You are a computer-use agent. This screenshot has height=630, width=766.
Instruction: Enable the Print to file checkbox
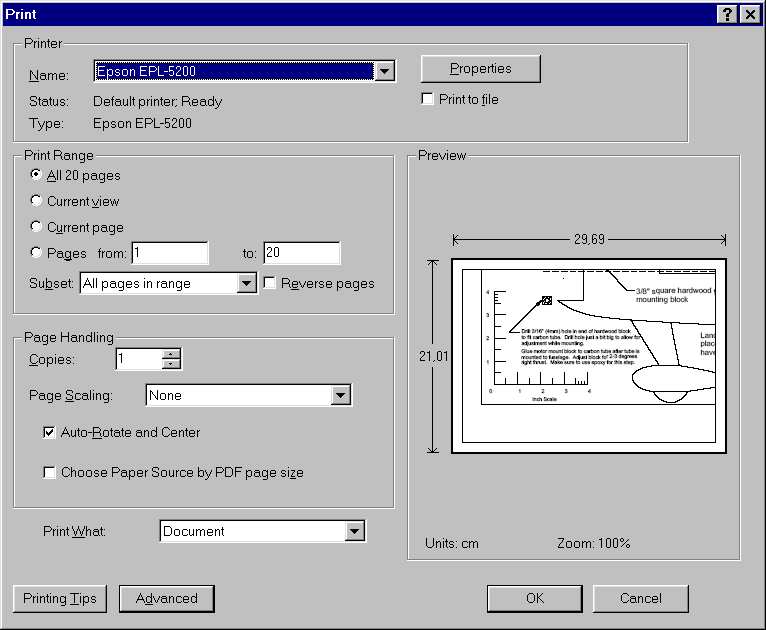[428, 100]
